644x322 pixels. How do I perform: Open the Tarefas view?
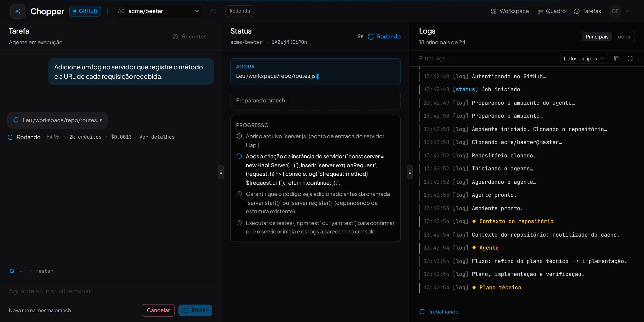(587, 11)
